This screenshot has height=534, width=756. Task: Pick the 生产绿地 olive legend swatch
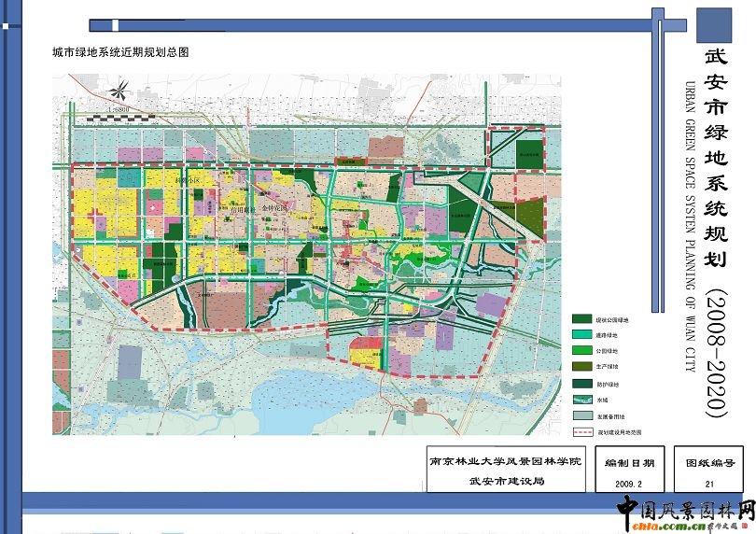(x=582, y=366)
